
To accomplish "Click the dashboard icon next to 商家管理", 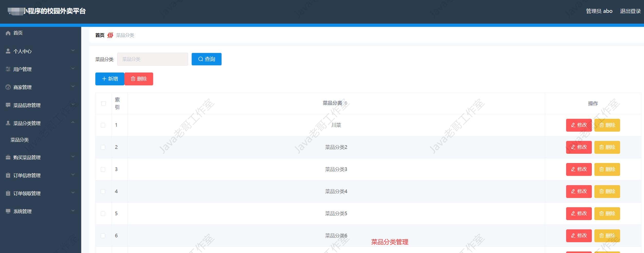I will (x=8, y=87).
